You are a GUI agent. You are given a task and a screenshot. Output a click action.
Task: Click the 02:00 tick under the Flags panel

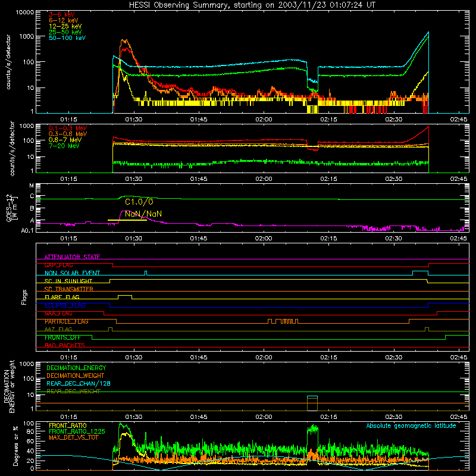click(x=264, y=358)
